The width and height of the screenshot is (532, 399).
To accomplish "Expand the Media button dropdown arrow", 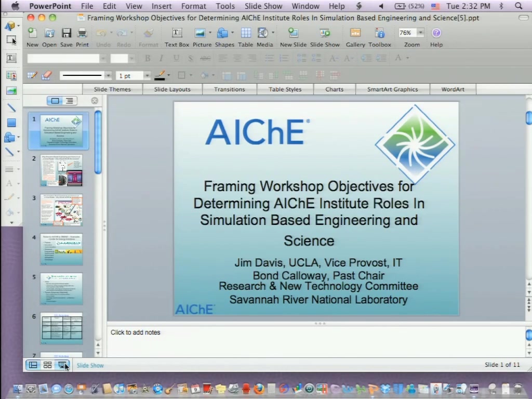I will [273, 33].
